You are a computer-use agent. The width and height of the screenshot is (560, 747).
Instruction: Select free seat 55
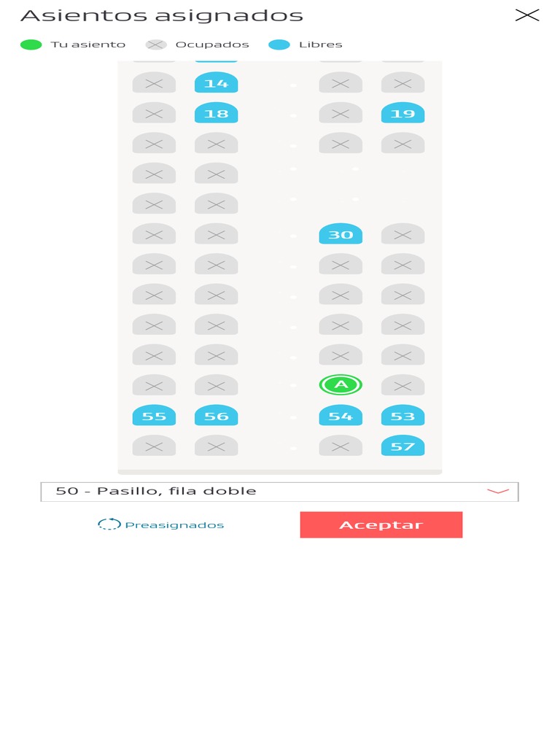(154, 416)
